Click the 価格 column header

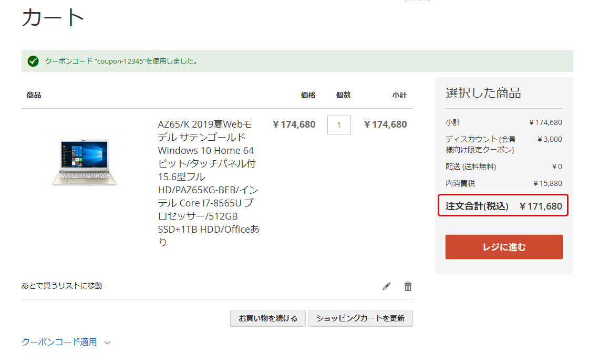pos(308,95)
